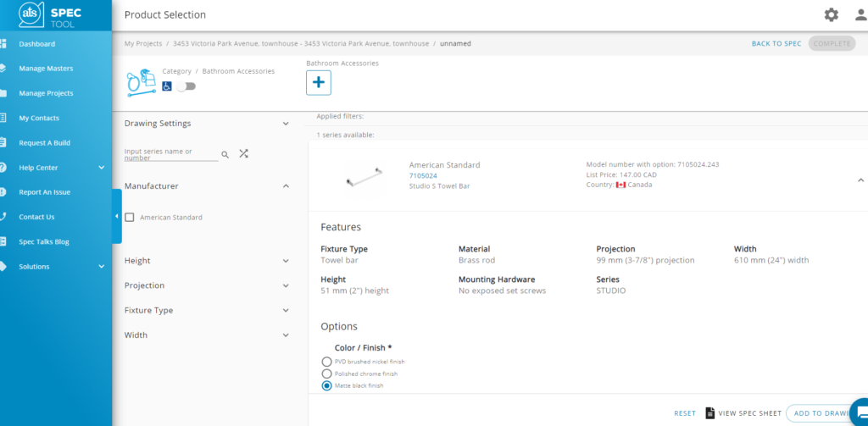Open Request A Build

pyautogui.click(x=44, y=143)
